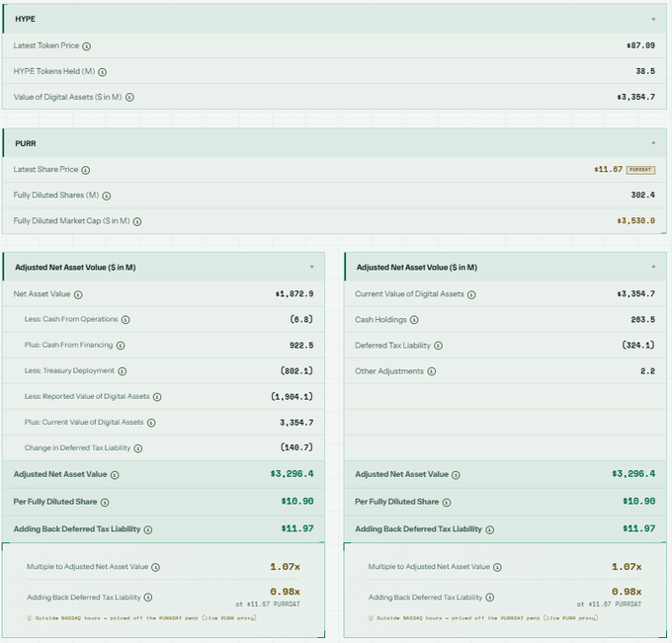Click info icon for Value of Digital Assets
Screen dimensions: 672x643
click(129, 98)
